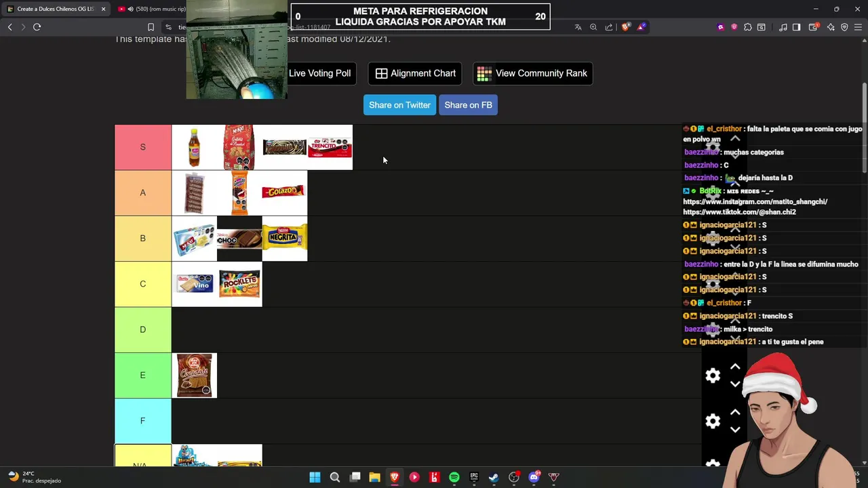Open settings gear for tier E row
The width and height of the screenshot is (868, 488).
click(x=713, y=375)
